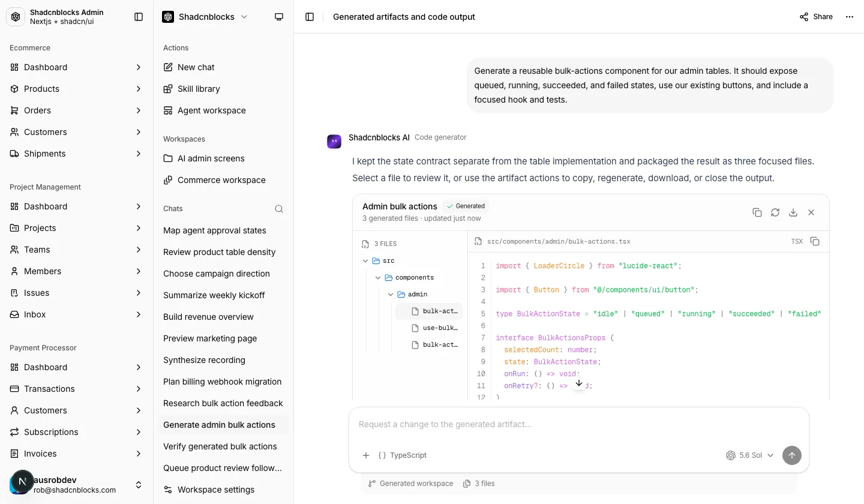
Task: Regenerate the Admin bulk actions artifact
Action: [775, 212]
